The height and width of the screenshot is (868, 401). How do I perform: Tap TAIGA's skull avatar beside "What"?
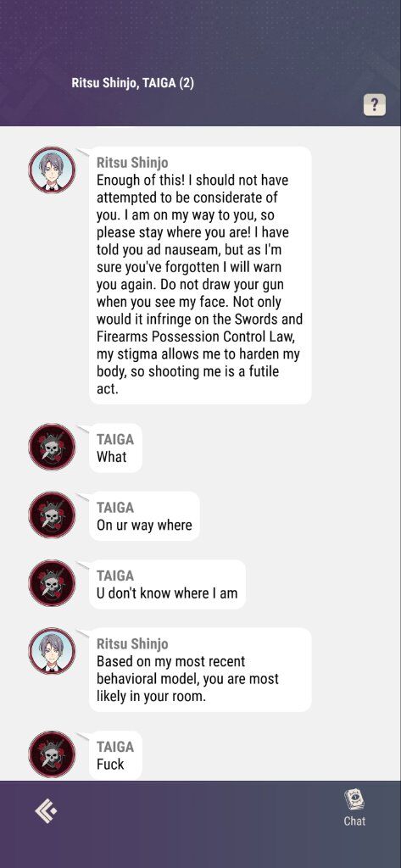(52, 447)
